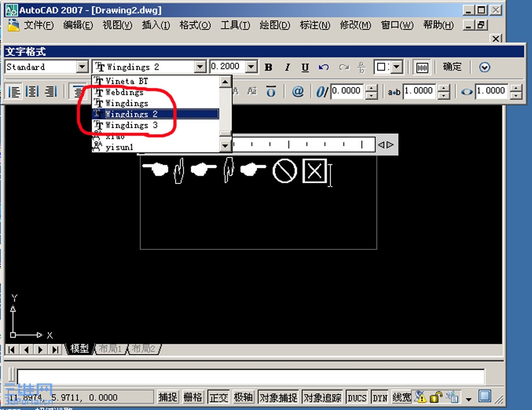Click the warning icon in status bar
This screenshot has height=410, width=532.
420,396
